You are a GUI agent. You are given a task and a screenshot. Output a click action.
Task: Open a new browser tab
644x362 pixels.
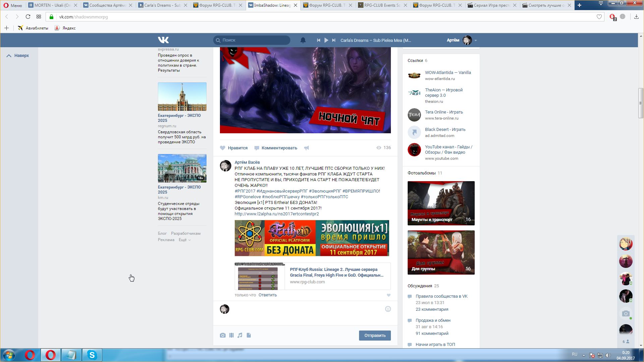pyautogui.click(x=579, y=5)
